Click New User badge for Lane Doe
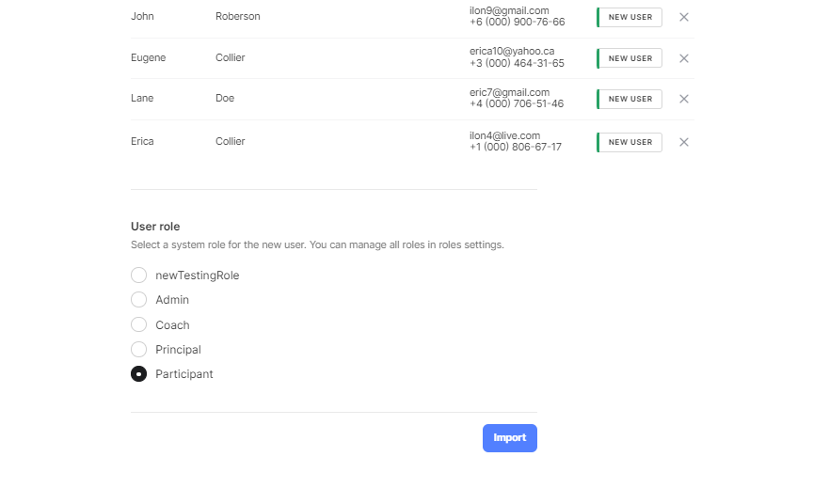Viewport: 813px width, 504px height. [x=630, y=99]
